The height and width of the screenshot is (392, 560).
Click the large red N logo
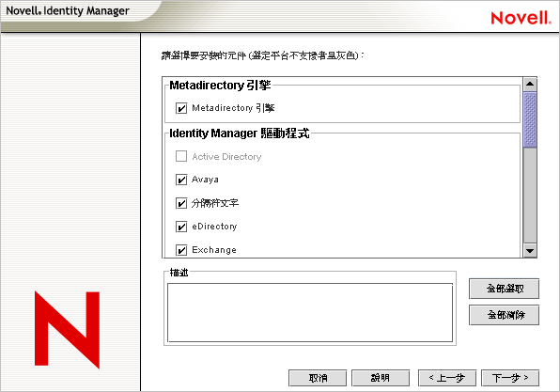[x=67, y=330]
